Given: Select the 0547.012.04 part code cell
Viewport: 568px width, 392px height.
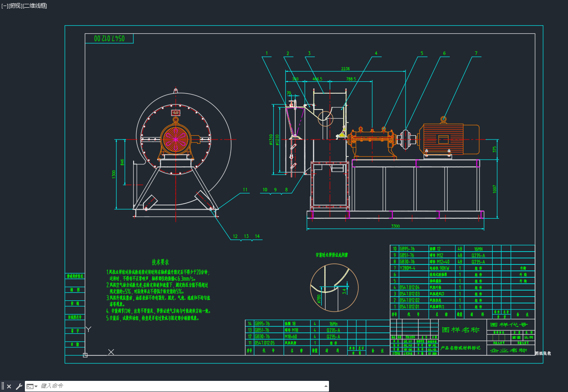Looking at the screenshot, I should [x=410, y=287].
